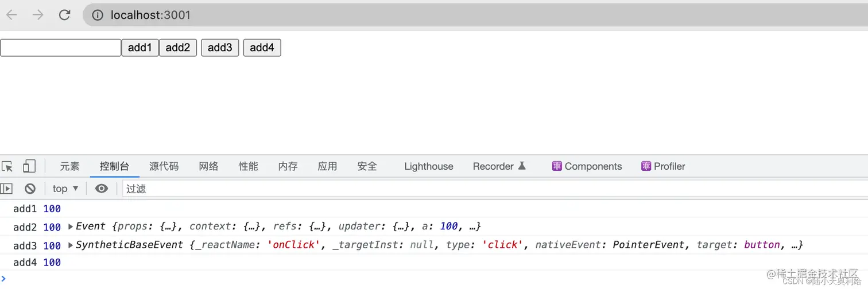Click the add3 button
Screen dimensions: 868x289
point(220,48)
